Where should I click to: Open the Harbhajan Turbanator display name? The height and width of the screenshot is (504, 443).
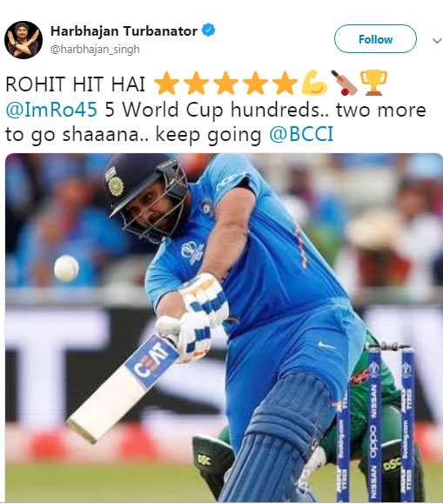coord(124,31)
